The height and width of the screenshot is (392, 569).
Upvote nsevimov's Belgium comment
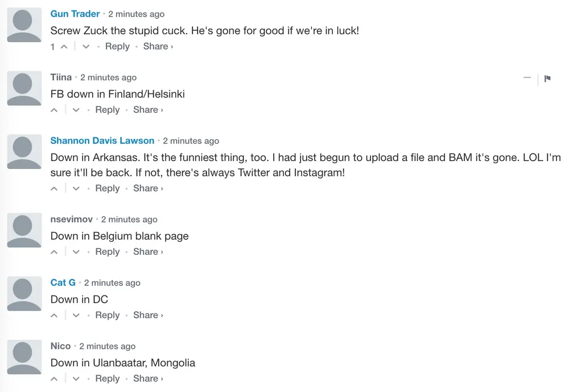click(54, 252)
